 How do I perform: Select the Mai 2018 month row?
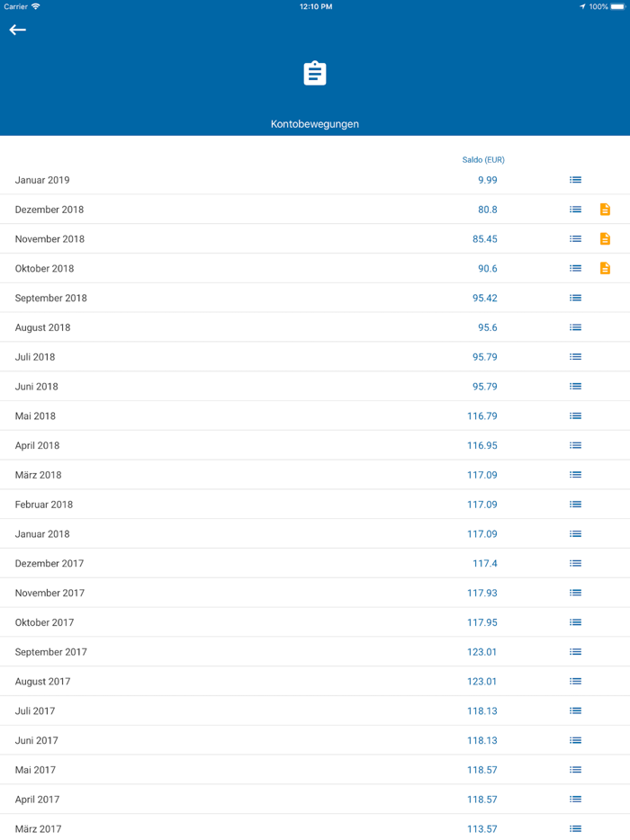(x=35, y=416)
